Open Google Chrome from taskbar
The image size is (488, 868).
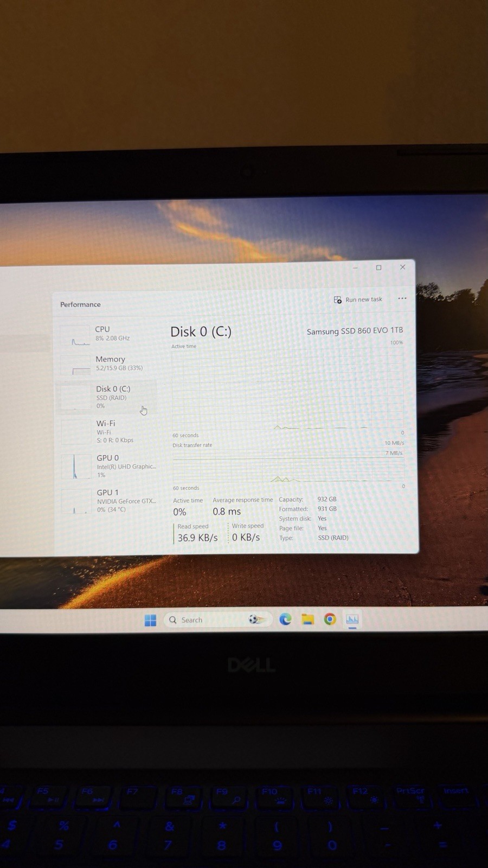point(330,619)
